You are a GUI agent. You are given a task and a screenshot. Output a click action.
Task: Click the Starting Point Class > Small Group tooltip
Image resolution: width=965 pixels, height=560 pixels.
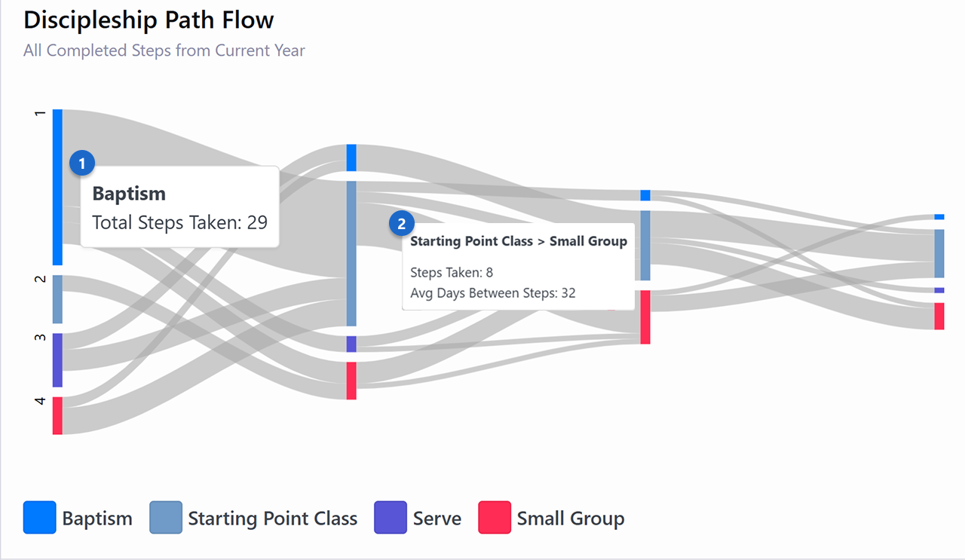518,267
